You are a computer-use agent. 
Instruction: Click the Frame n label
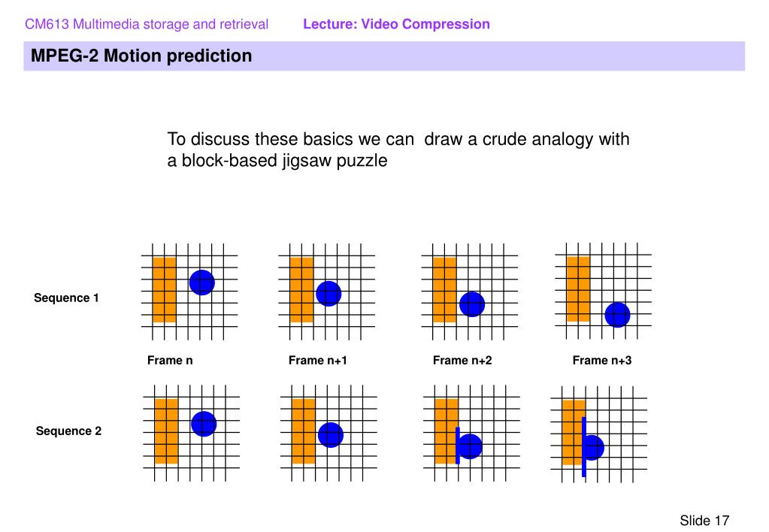[x=170, y=361]
